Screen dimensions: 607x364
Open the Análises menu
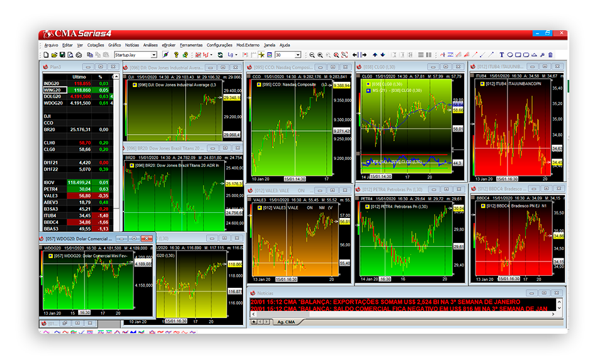150,45
